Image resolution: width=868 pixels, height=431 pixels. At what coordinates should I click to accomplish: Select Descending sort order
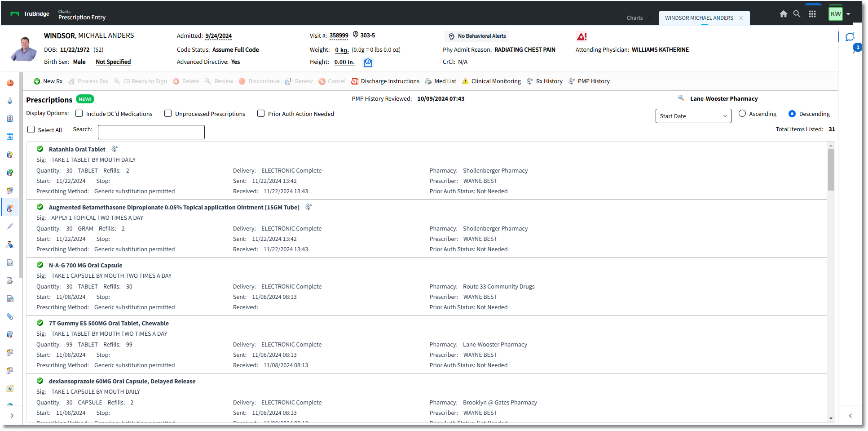(792, 114)
